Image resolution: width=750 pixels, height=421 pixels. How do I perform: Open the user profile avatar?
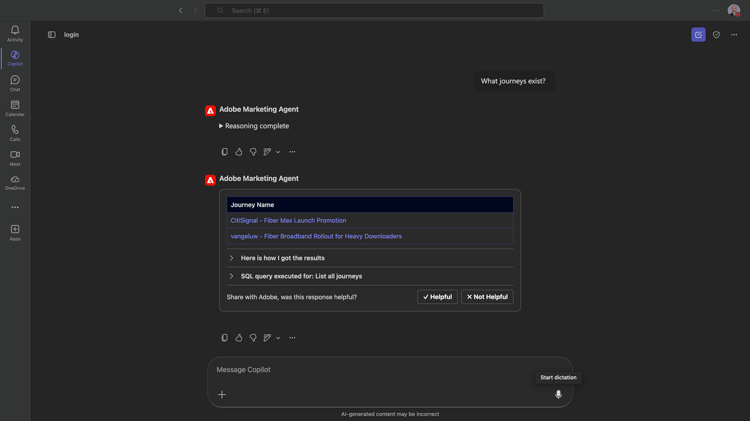pyautogui.click(x=734, y=11)
